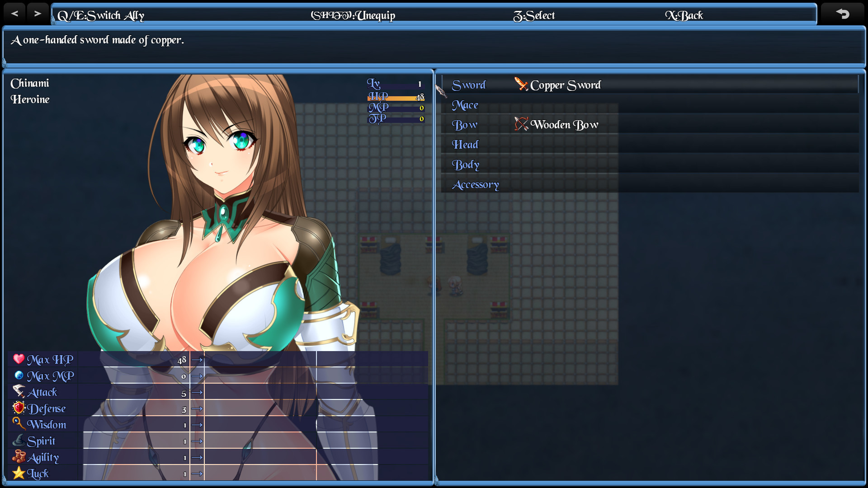This screenshot has width=868, height=488.
Task: Click the right arrow to switch ally
Action: [38, 13]
